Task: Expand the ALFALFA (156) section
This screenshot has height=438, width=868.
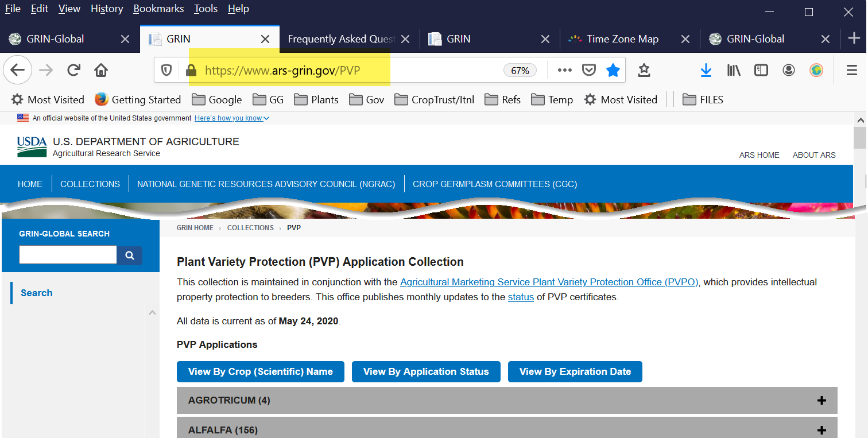Action: (507, 428)
